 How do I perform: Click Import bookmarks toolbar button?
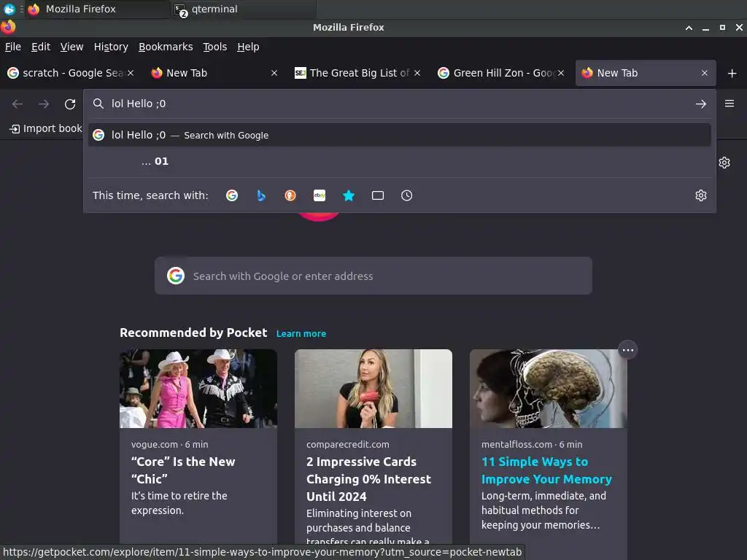pyautogui.click(x=46, y=128)
